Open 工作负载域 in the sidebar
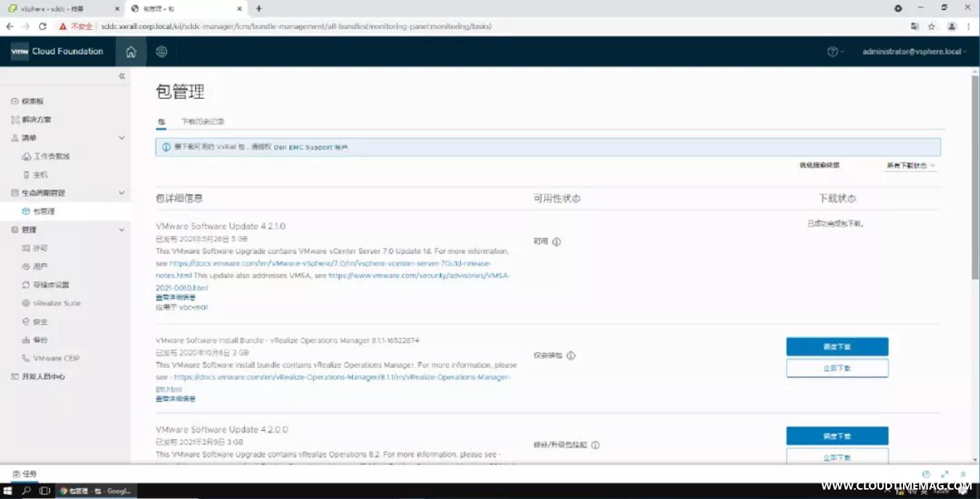Image resolution: width=980 pixels, height=499 pixels. pos(52,157)
